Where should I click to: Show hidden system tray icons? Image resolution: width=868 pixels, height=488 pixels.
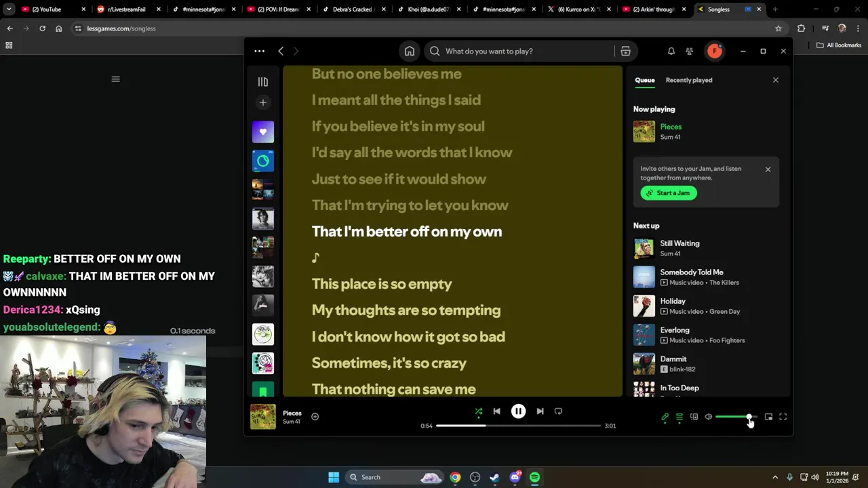(775, 477)
